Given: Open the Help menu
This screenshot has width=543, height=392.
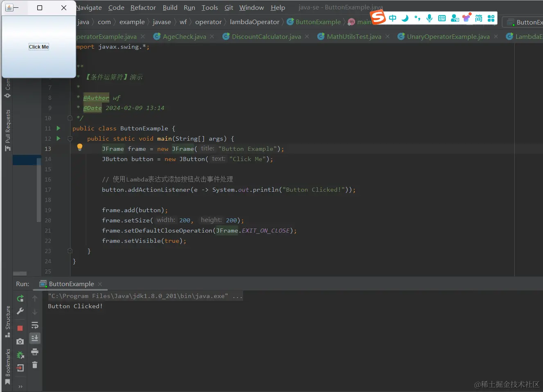Looking at the screenshot, I should 278,8.
